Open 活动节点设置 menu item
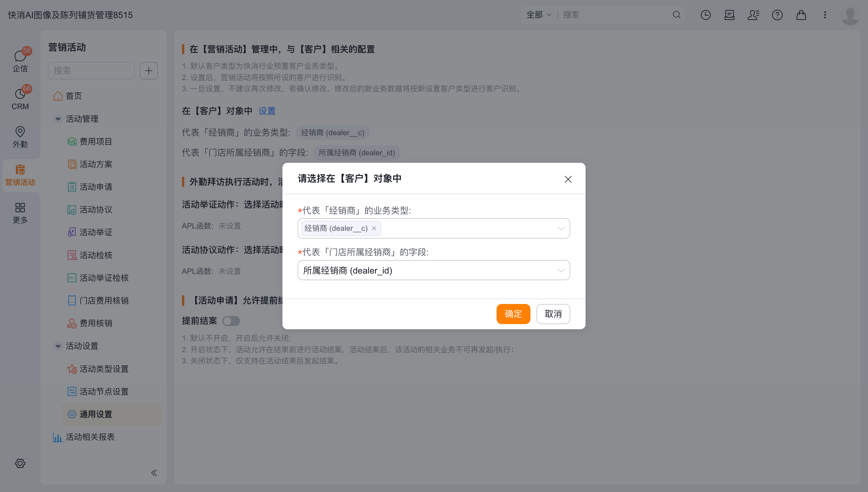868x492 pixels. point(98,391)
